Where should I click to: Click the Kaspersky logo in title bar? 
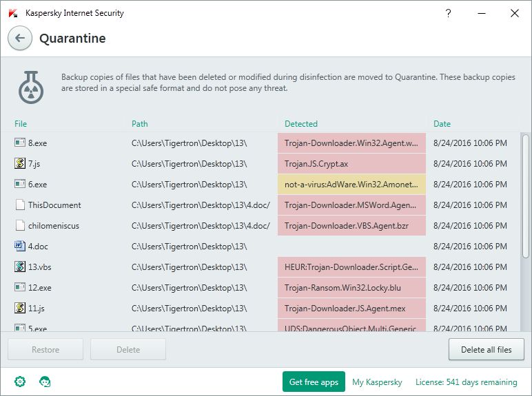pyautogui.click(x=13, y=13)
